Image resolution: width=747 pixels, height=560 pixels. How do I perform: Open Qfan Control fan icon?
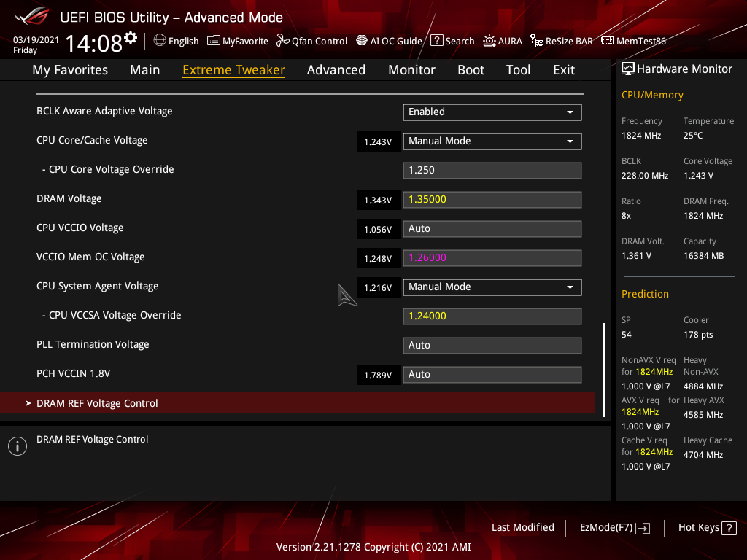point(283,41)
